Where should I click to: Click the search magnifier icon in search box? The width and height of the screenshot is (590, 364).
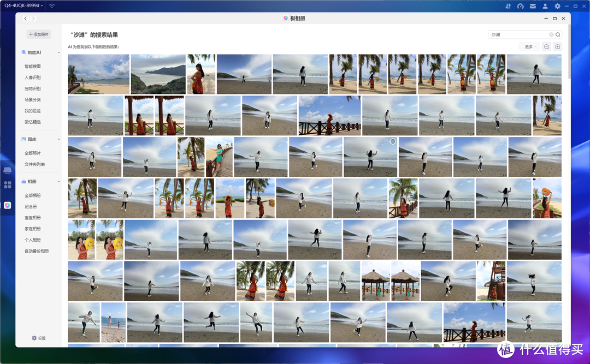pyautogui.click(x=558, y=34)
